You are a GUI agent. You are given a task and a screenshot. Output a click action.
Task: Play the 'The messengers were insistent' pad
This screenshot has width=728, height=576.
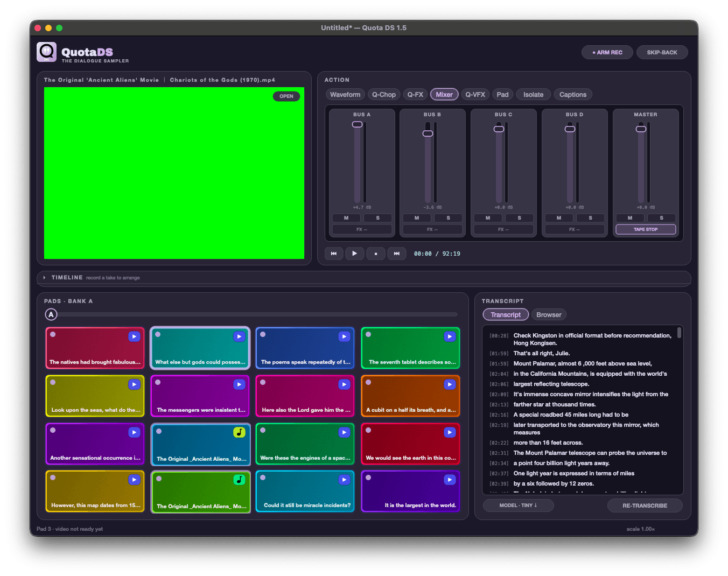pos(239,384)
